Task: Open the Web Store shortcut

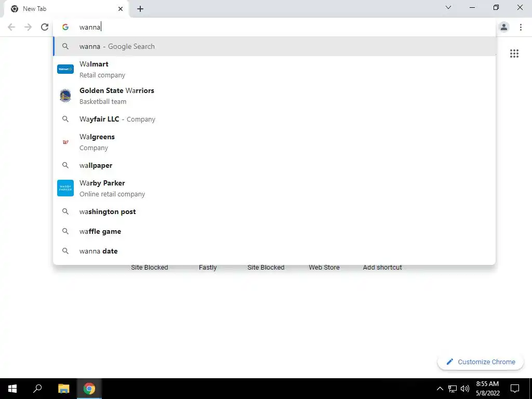Action: click(x=324, y=268)
